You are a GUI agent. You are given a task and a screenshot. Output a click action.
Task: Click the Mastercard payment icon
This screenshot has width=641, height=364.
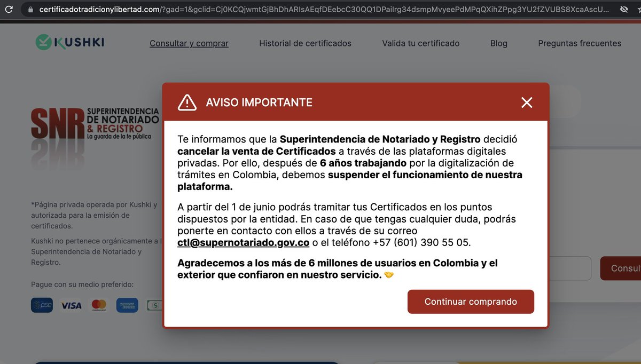click(99, 305)
